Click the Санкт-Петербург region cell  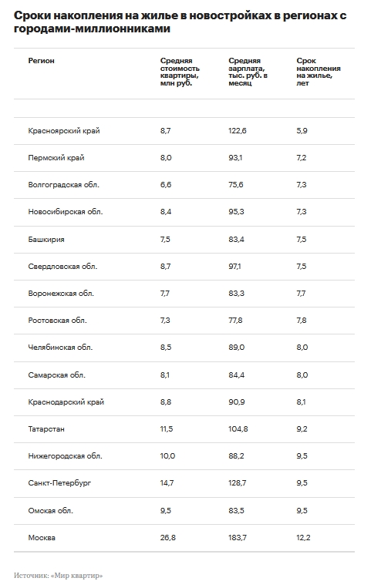coord(59,483)
